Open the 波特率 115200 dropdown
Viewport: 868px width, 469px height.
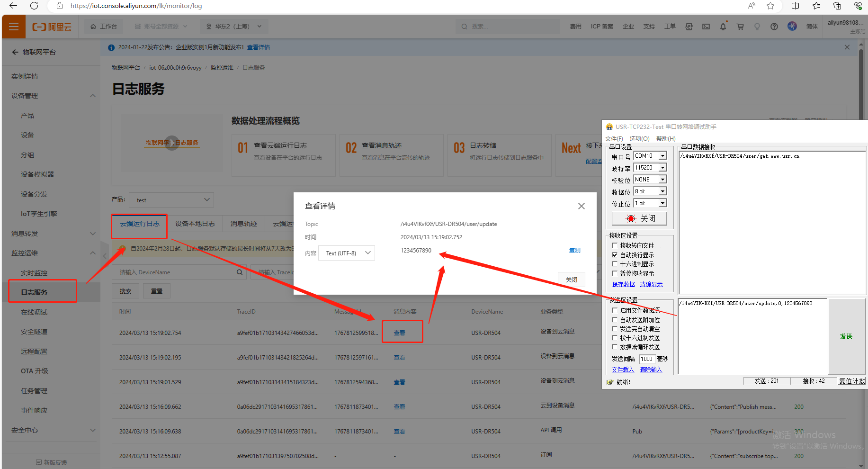point(662,168)
